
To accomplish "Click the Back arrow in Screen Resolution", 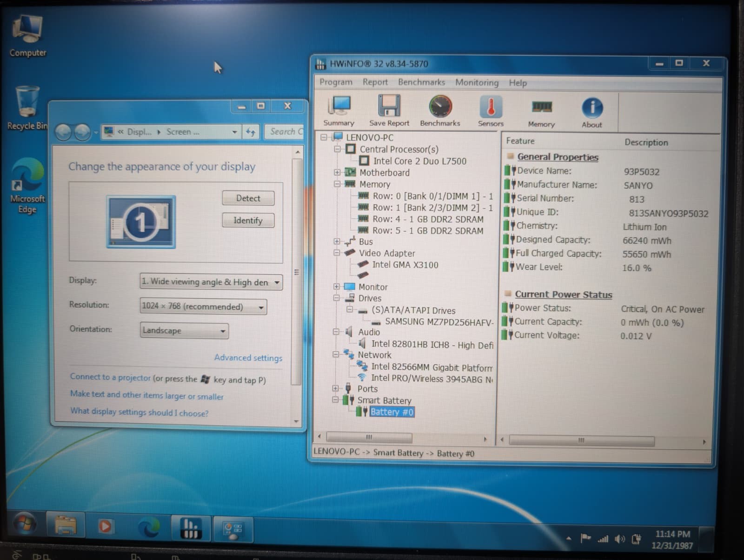I will 64,132.
